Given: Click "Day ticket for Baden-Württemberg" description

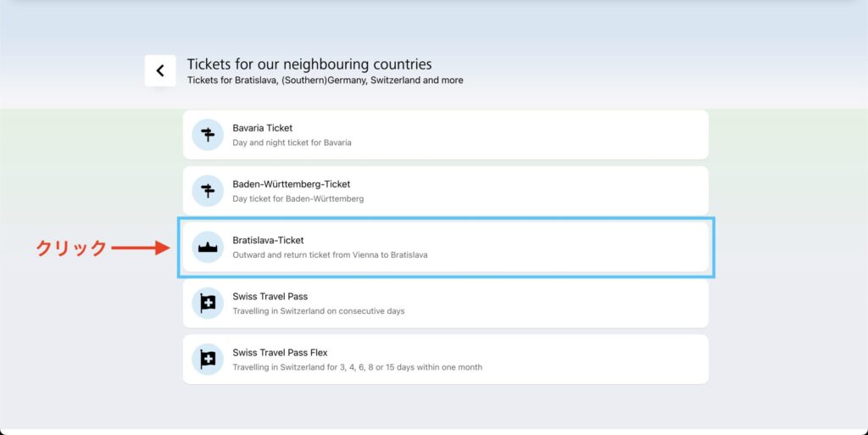Looking at the screenshot, I should (x=298, y=198).
